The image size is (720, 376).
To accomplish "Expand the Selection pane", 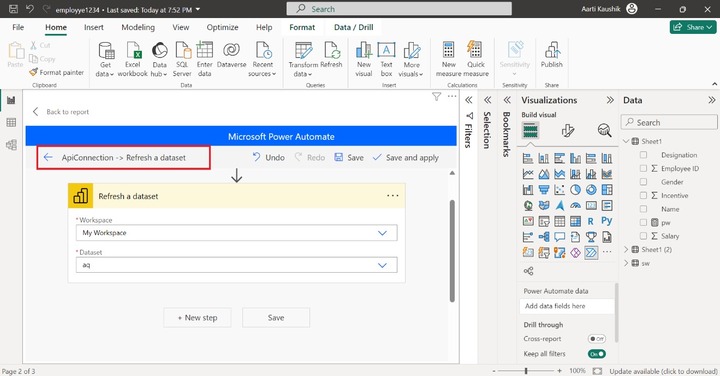I will (x=487, y=100).
